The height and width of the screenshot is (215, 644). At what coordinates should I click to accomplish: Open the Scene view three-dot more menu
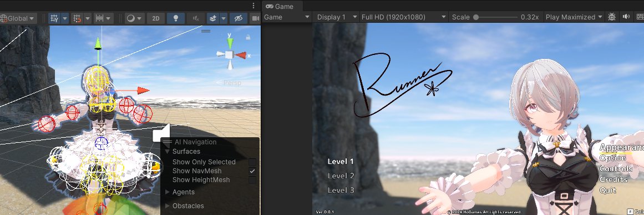point(253,6)
